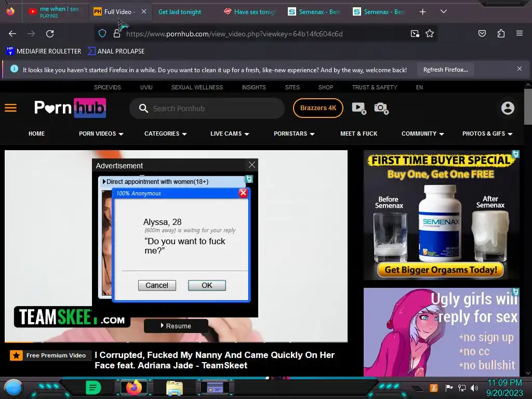
Task: Close the active 'Full Video' tab
Action: pyautogui.click(x=144, y=11)
